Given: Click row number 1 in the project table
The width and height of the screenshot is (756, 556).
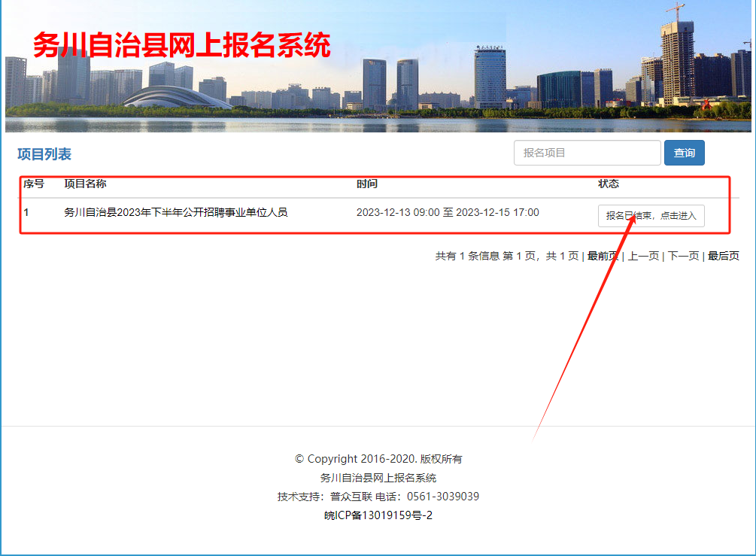Looking at the screenshot, I should (x=26, y=212).
